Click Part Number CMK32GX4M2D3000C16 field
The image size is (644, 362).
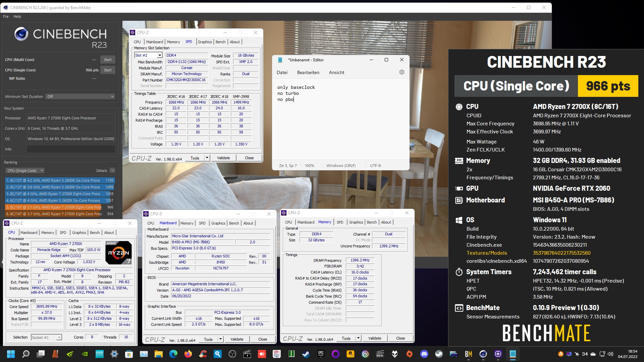pyautogui.click(x=186, y=80)
